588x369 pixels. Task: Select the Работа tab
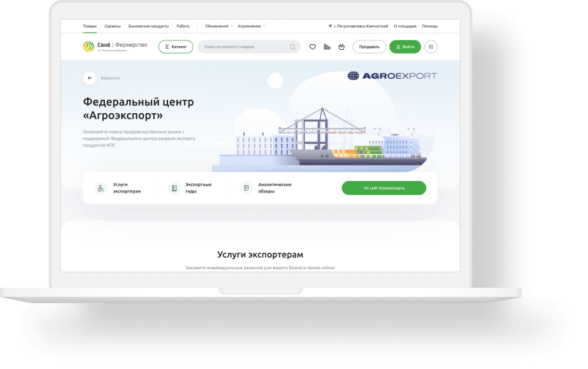(x=183, y=26)
